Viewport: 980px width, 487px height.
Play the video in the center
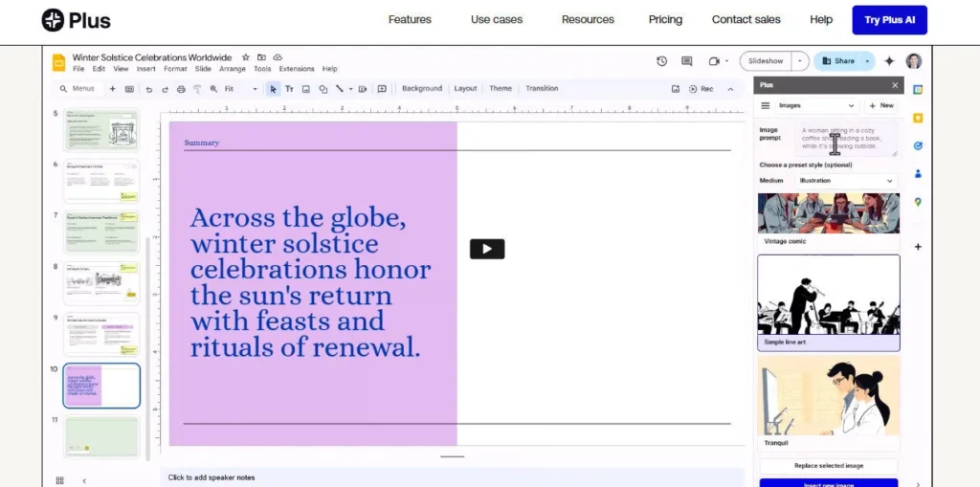click(486, 249)
